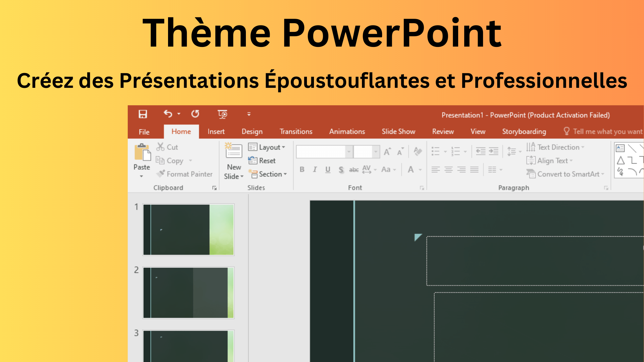This screenshot has width=644, height=362.
Task: Open the Transitions tab
Action: [x=296, y=132]
